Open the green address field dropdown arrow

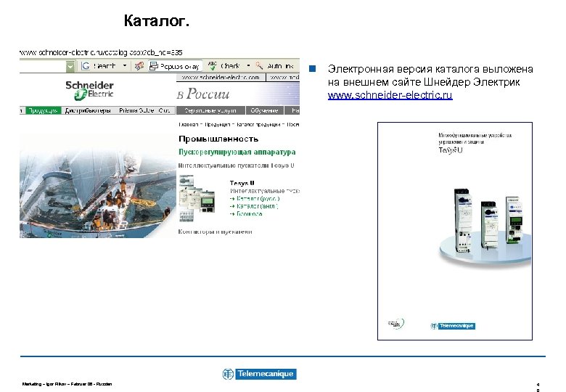(70, 66)
